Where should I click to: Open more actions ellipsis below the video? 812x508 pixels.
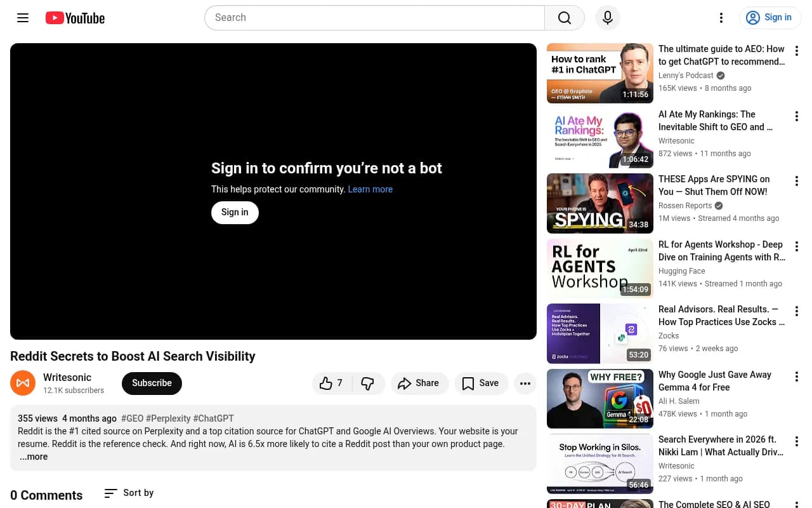coord(525,383)
